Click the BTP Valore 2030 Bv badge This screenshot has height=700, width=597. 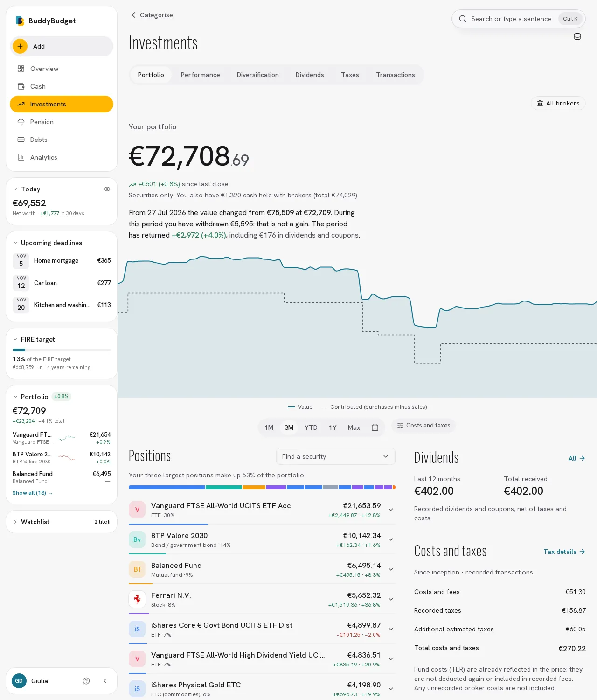coord(137,539)
